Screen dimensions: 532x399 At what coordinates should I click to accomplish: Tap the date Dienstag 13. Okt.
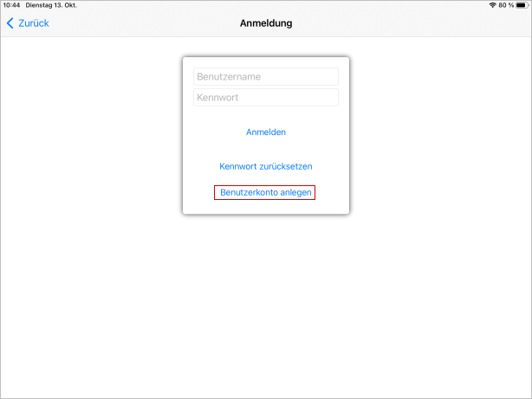[51, 5]
